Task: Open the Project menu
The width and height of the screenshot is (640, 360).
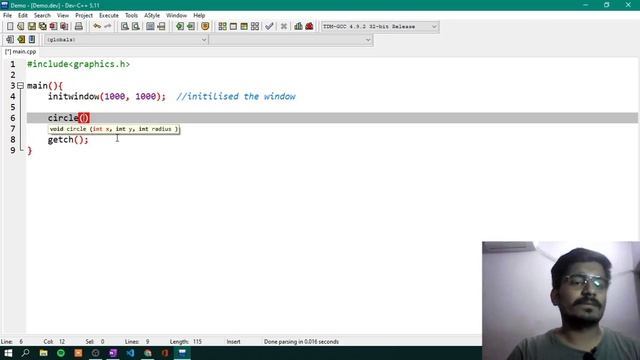Action: coord(84,15)
